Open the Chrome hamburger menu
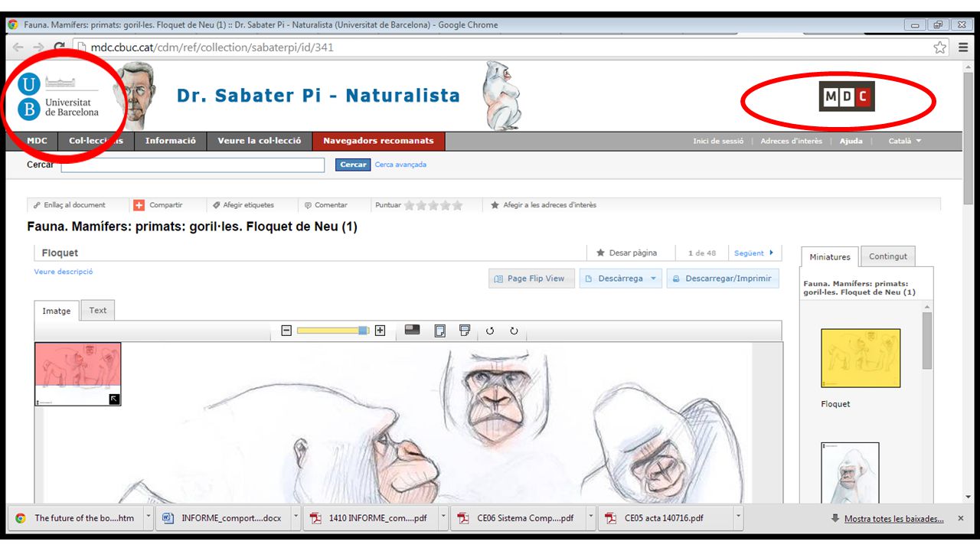The image size is (980, 551). (x=963, y=47)
